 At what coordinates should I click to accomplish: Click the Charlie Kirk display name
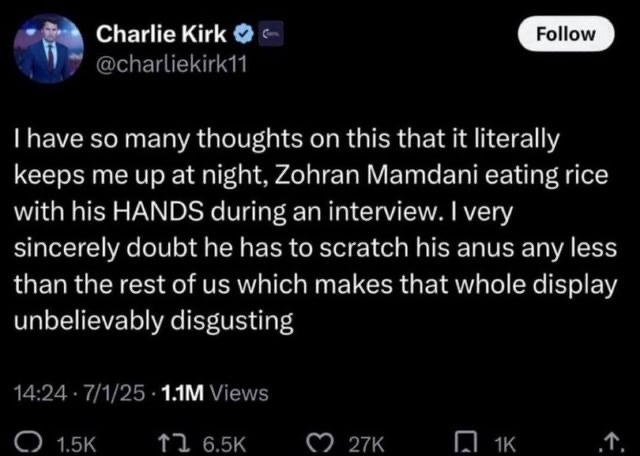161,35
